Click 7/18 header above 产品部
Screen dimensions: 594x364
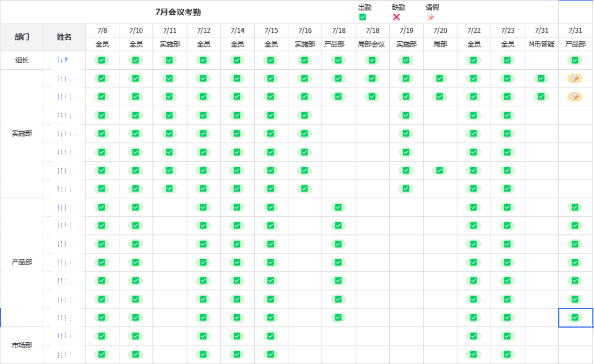pos(338,31)
